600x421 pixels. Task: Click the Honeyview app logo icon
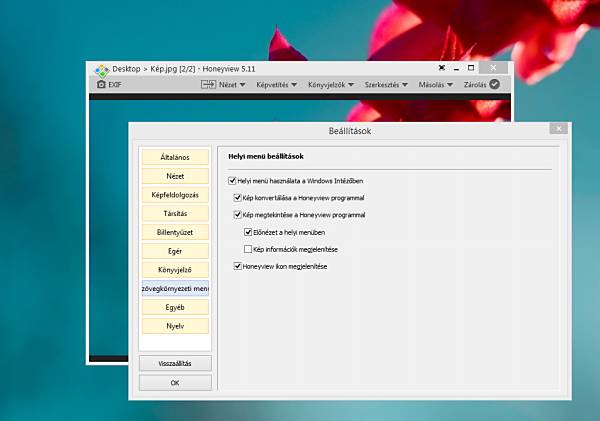click(x=102, y=70)
